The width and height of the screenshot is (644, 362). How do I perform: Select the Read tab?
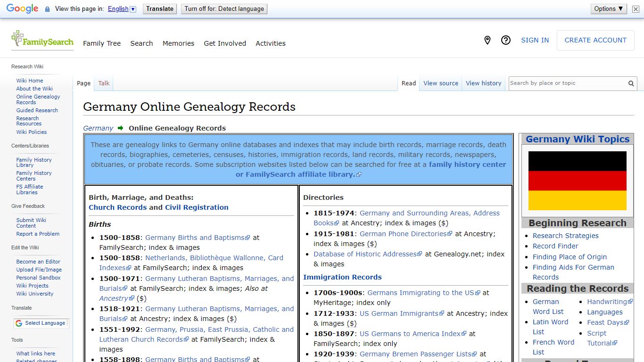coord(409,83)
